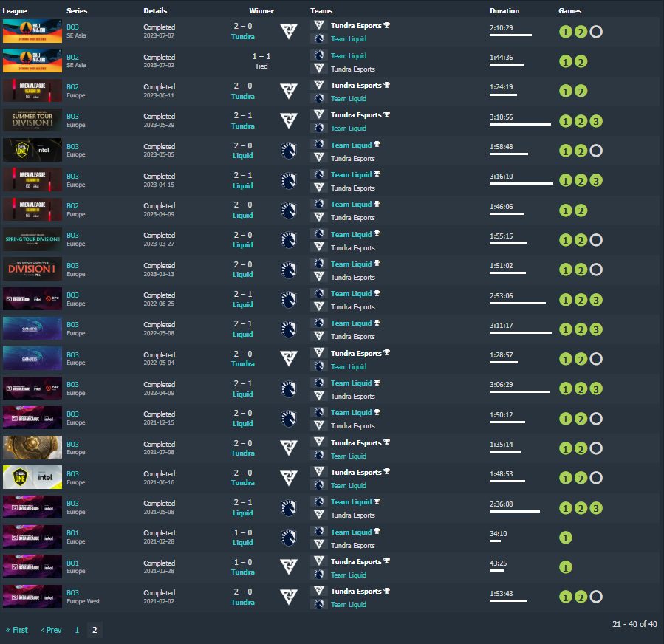Image resolution: width=664 pixels, height=644 pixels.
Task: Sort by the Duration column header
Action: (504, 11)
